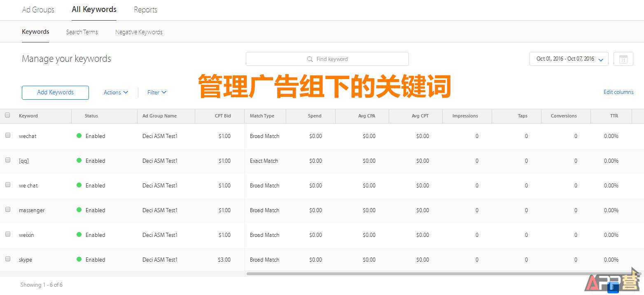Image resolution: width=644 pixels, height=295 pixels.
Task: Click the keyword name weixin
Action: tap(26, 235)
